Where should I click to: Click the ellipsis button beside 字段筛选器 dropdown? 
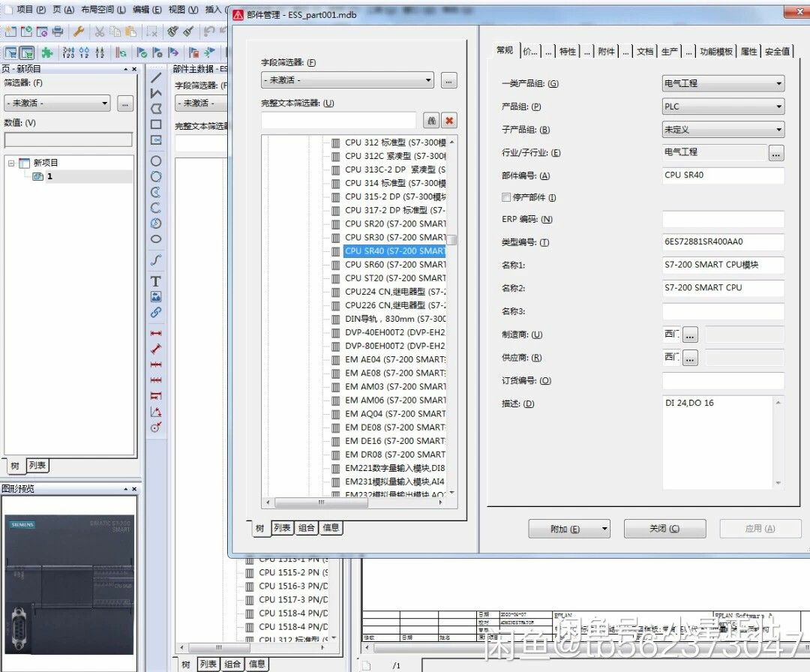pos(449,81)
